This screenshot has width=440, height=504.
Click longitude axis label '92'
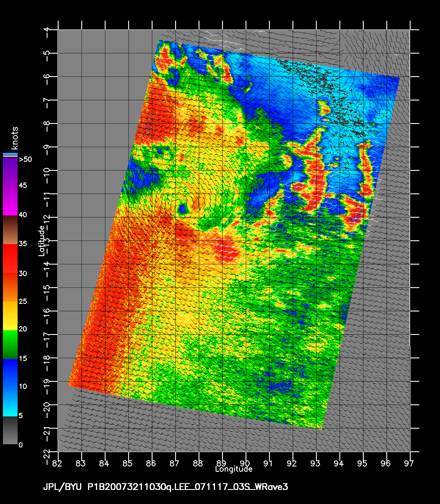pos(292,463)
